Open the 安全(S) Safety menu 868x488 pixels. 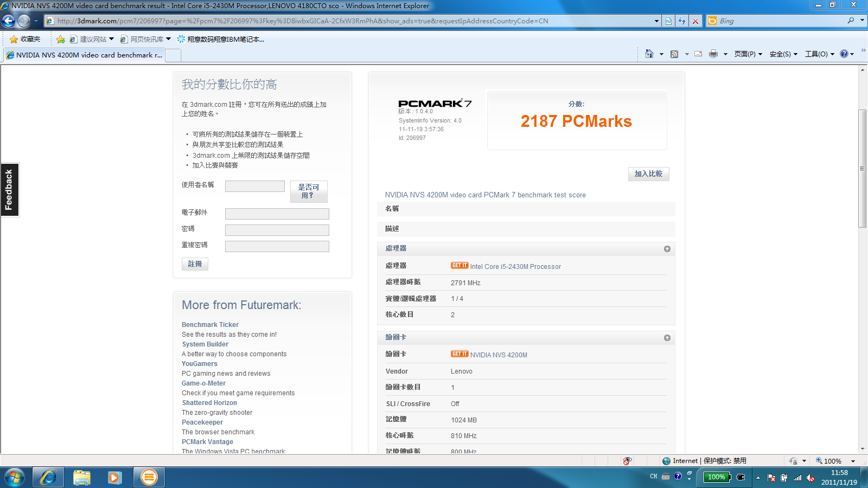tap(783, 54)
